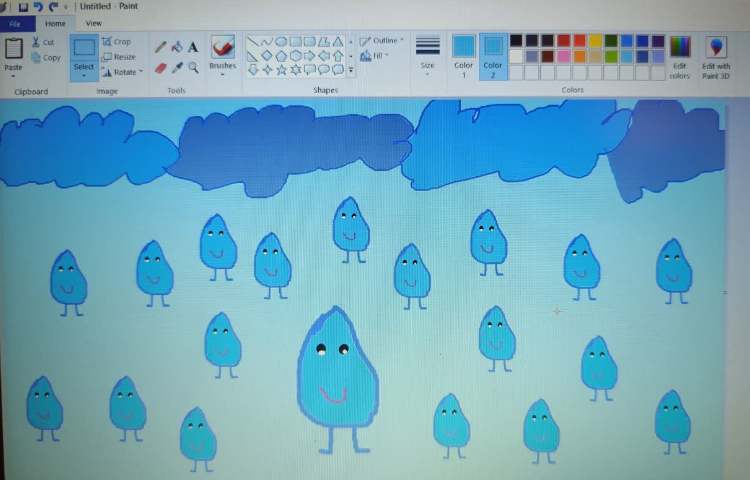Screen dimensions: 750x480
Task: Click the Save icon in title bar
Action: tap(23, 7)
